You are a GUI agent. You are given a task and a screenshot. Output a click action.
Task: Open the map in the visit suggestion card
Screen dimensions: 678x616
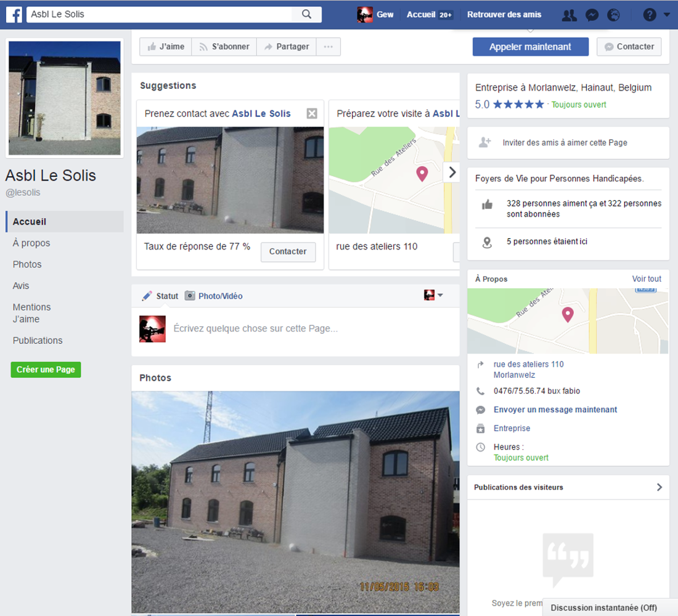[x=393, y=180]
